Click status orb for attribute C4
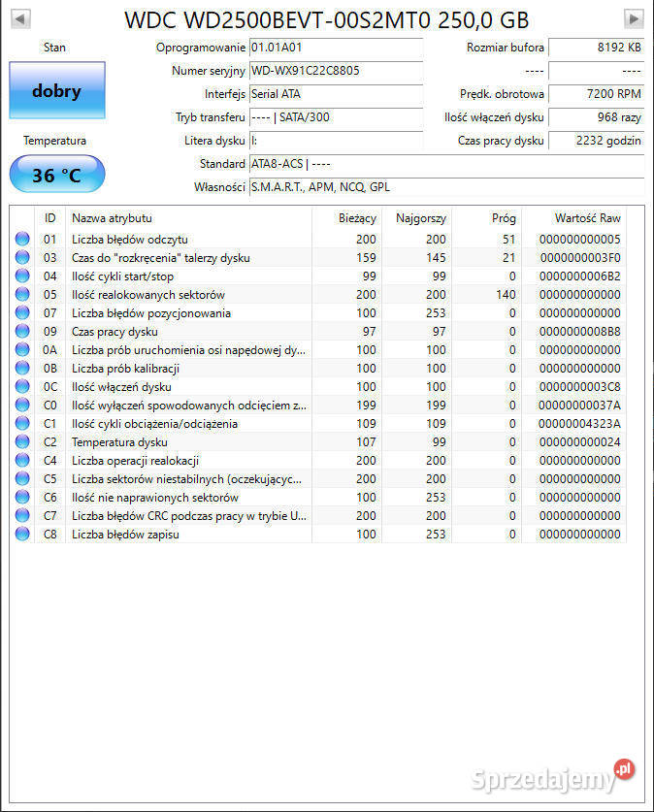Image resolution: width=654 pixels, height=812 pixels. click(22, 461)
